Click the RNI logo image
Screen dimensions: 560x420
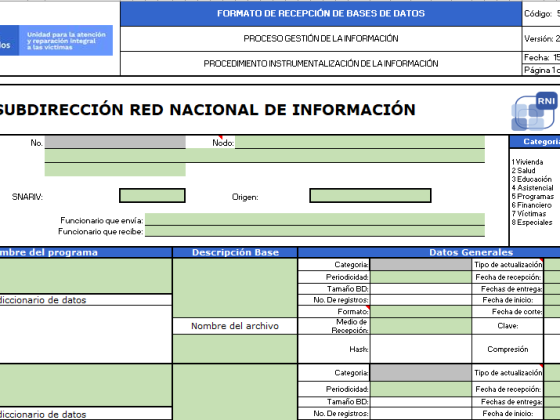pos(535,112)
